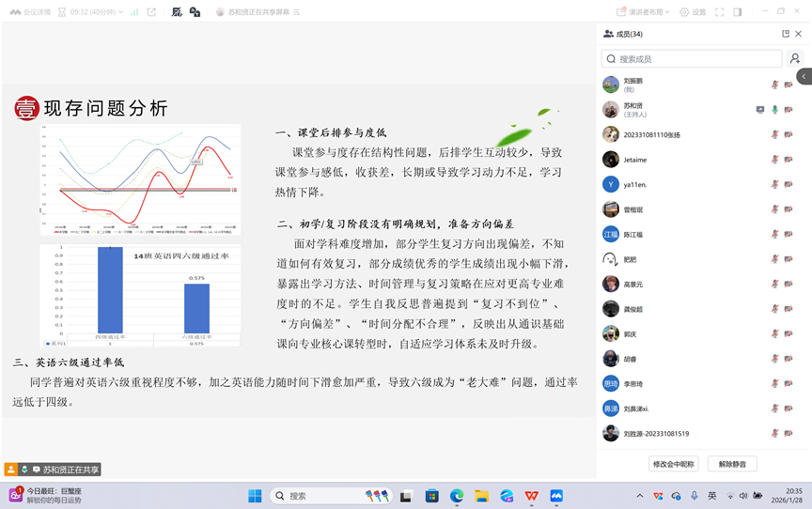The image size is (812, 509).
Task: Close the 成员 members panel
Action: [x=799, y=34]
